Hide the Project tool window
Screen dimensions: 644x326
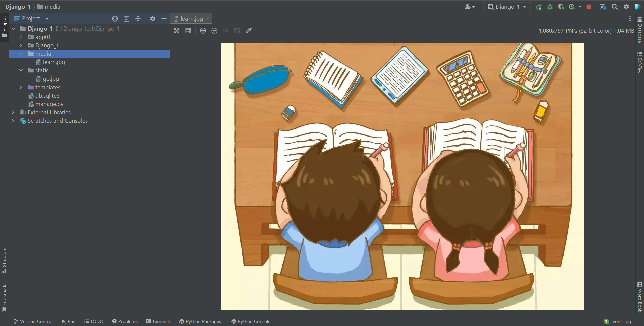point(164,19)
